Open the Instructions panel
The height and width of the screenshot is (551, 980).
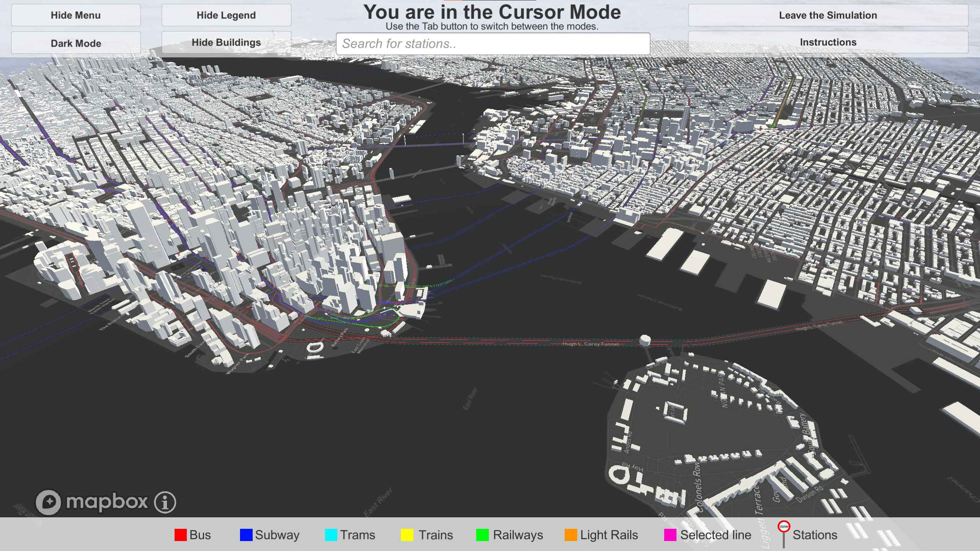(828, 42)
